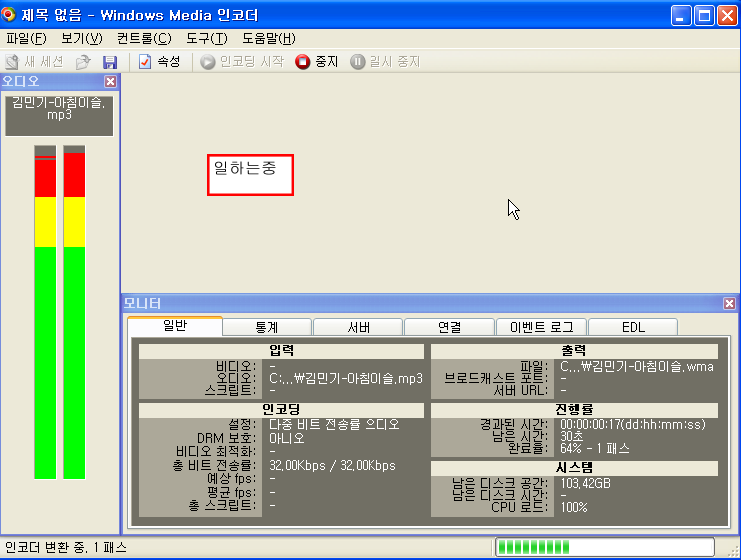Click the right audio level meter
The height and width of the screenshot is (560, 741).
click(74, 312)
